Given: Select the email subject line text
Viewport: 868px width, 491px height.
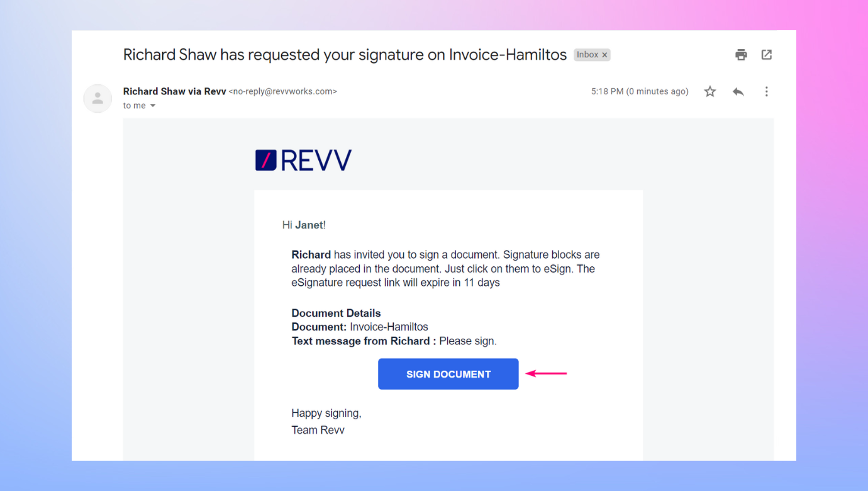Looking at the screenshot, I should pyautogui.click(x=345, y=55).
